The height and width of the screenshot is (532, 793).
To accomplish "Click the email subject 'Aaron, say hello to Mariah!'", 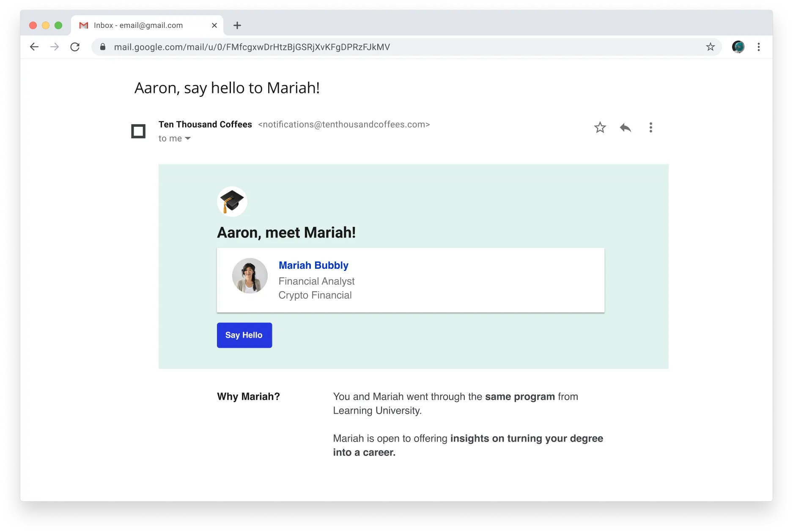I will 227,88.
